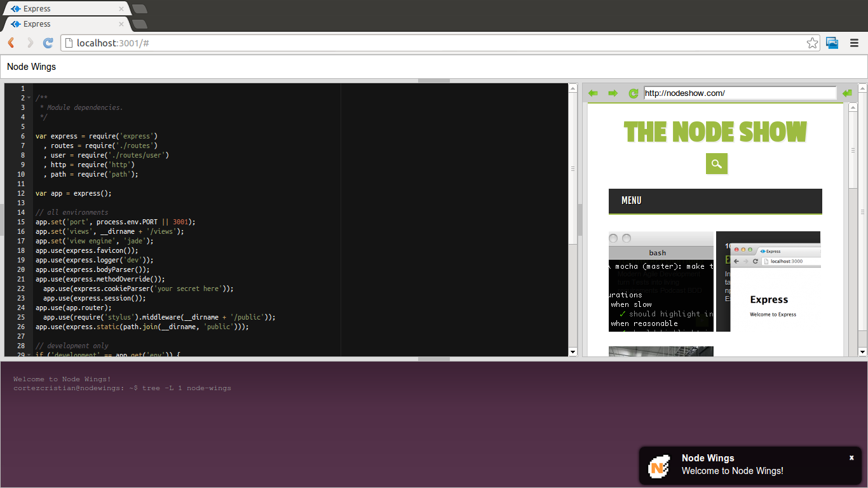Screen dimensions: 868x488
Task: Open the green search button on Node Show
Action: click(x=716, y=164)
